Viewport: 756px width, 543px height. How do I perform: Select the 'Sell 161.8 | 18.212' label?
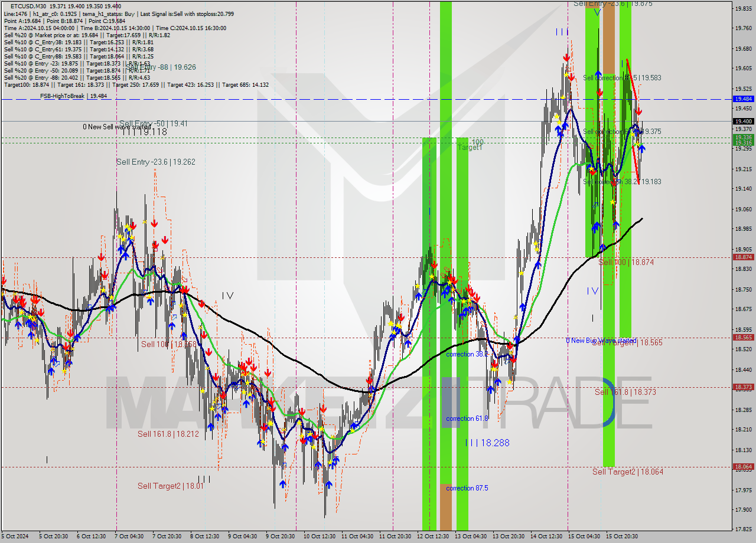coord(168,434)
